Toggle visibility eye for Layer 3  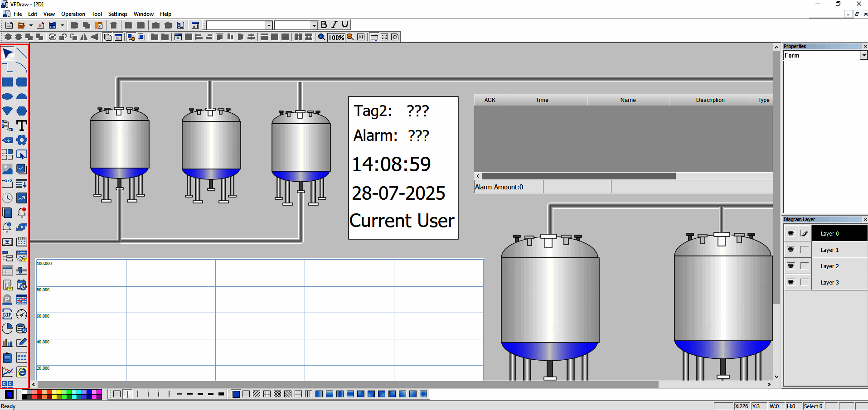(791, 282)
